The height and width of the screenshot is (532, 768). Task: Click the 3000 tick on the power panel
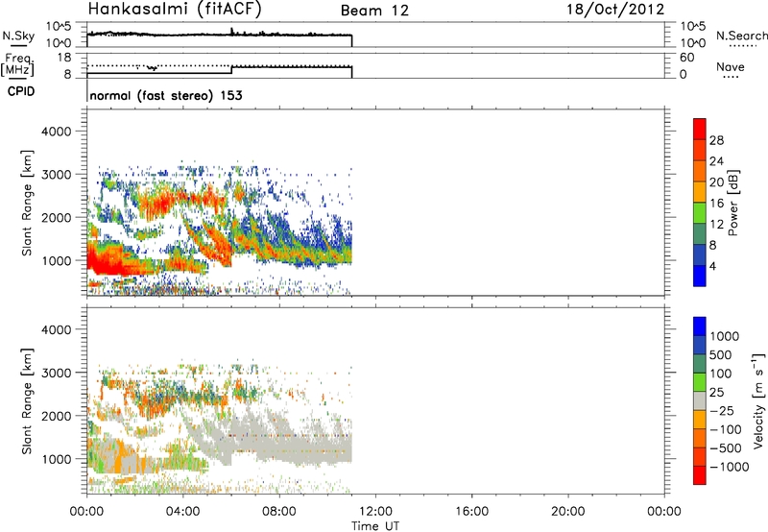tap(56, 175)
